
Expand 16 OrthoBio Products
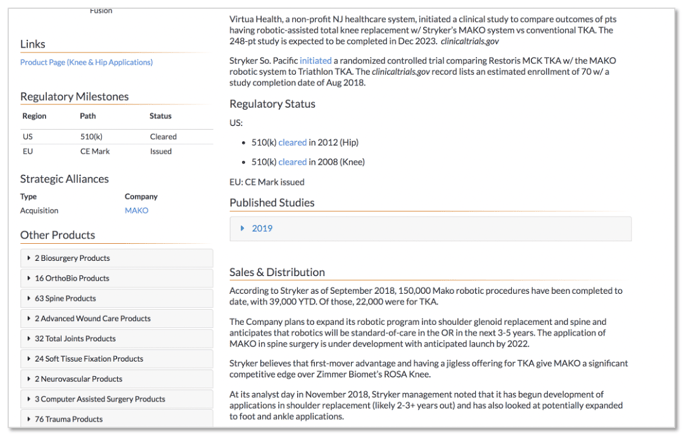click(x=117, y=278)
